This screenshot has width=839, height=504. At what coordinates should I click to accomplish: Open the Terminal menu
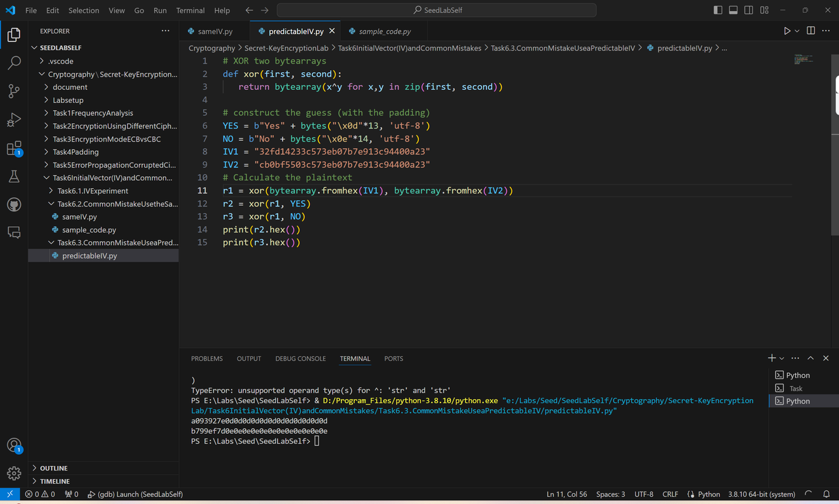190,10
